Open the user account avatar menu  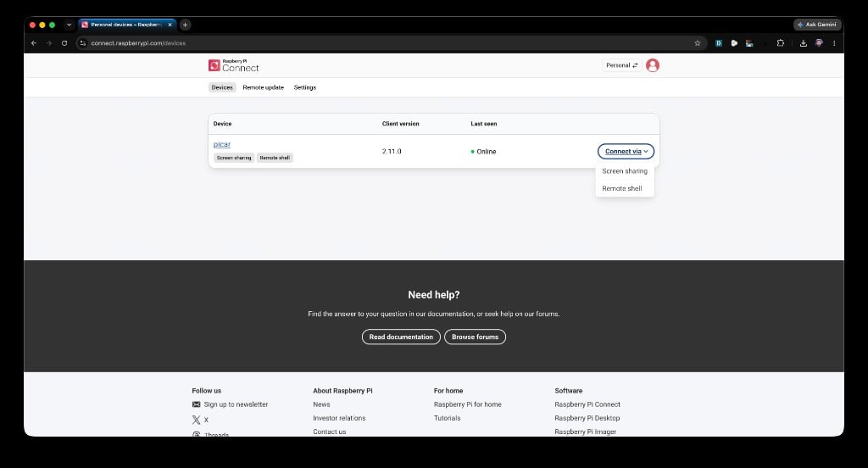coord(653,65)
